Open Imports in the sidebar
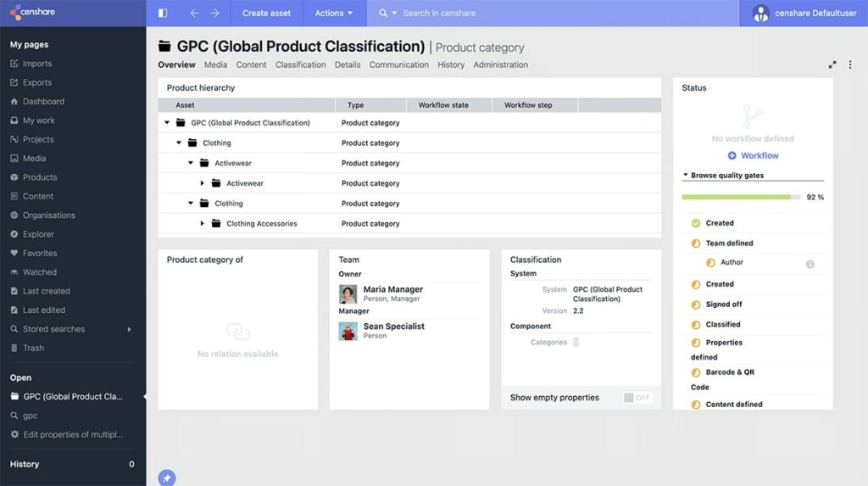The height and width of the screenshot is (486, 868). (37, 64)
